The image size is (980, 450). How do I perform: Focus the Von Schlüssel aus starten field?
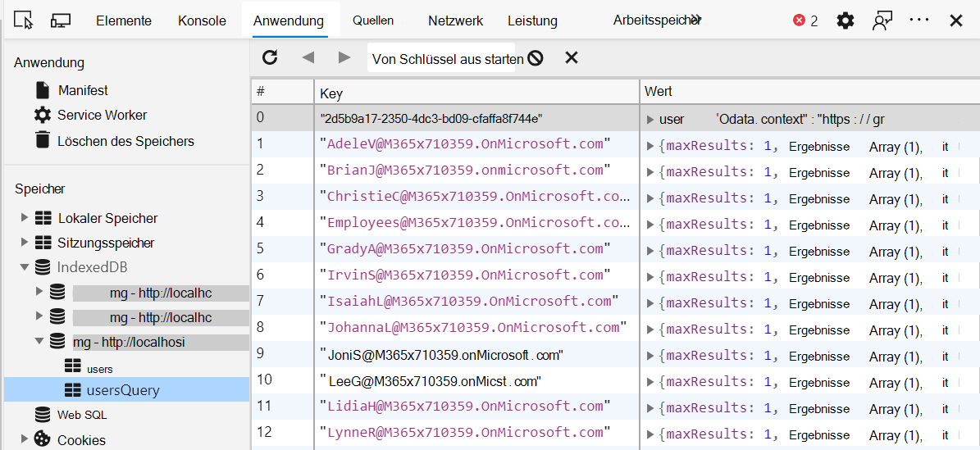[x=441, y=57]
